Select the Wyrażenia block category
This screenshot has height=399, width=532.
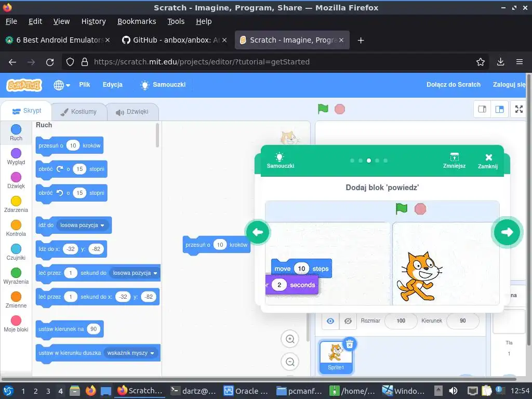16,276
